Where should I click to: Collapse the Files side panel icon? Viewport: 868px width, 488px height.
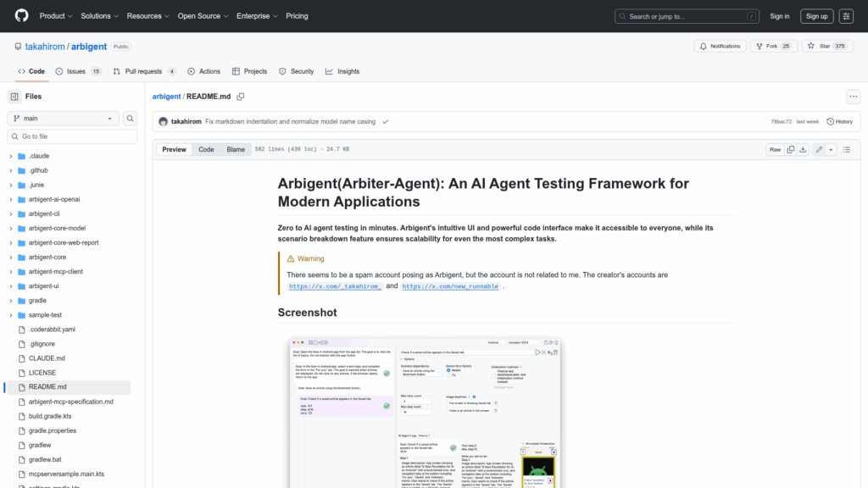click(x=14, y=97)
